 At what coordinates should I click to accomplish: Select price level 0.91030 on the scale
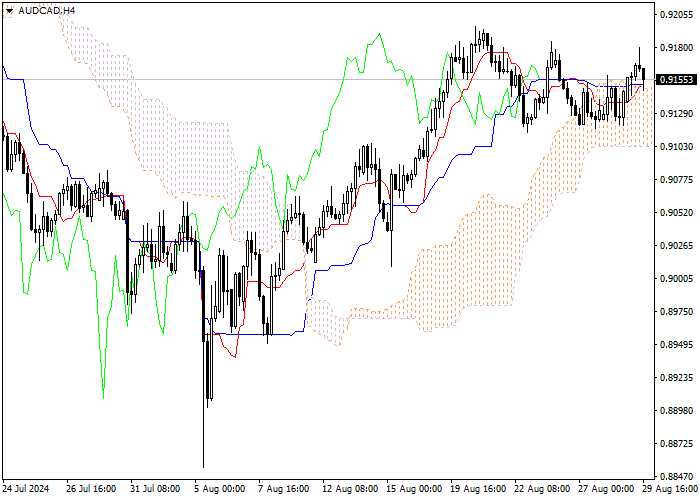click(677, 146)
